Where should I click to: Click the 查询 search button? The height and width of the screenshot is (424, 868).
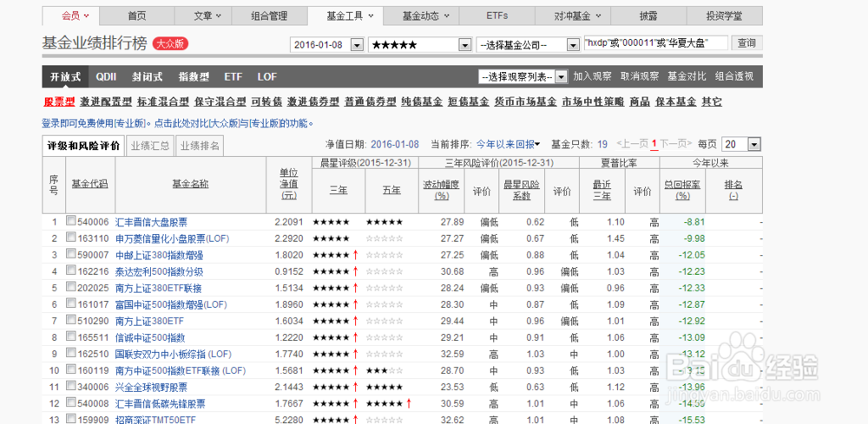[746, 43]
